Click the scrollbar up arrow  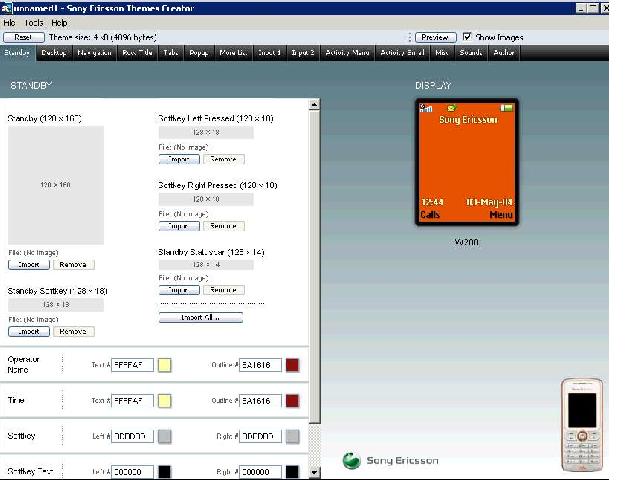click(314, 104)
